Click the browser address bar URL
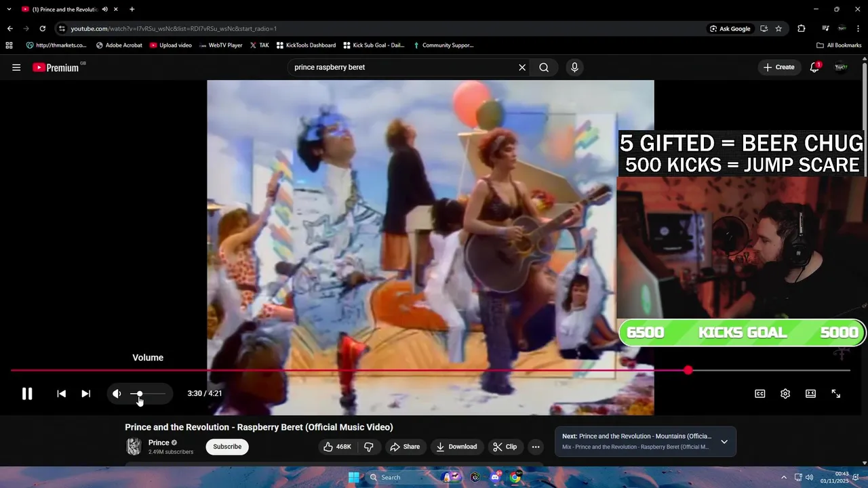 point(174,28)
